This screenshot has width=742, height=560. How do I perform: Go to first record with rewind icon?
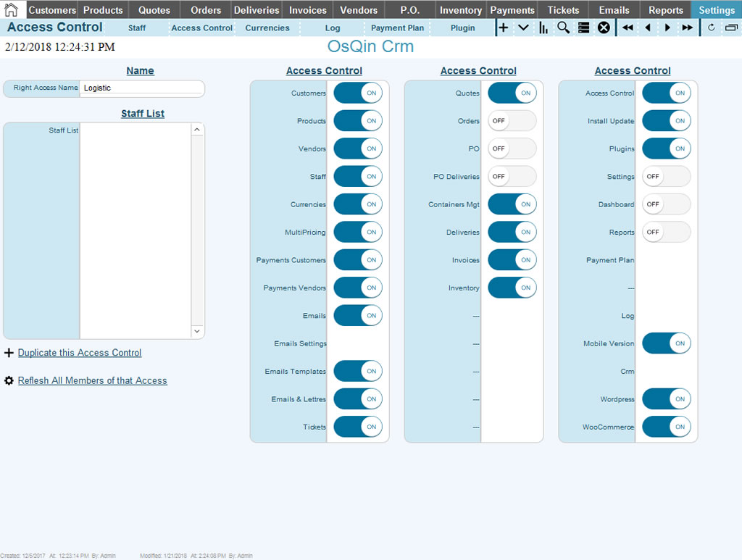628,28
